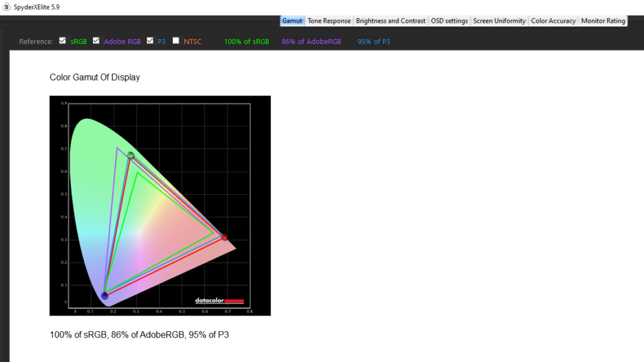This screenshot has height=362, width=644.
Task: Select the red primary marker on the chart
Action: (225, 237)
